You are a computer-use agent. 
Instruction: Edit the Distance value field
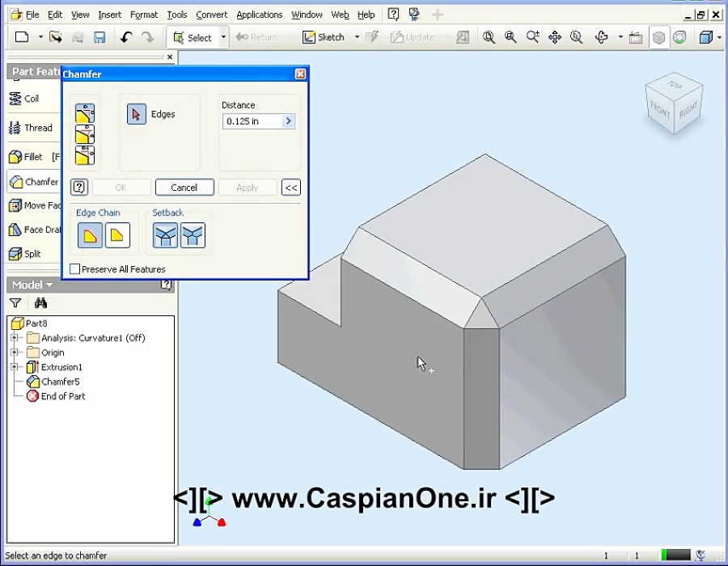[247, 120]
